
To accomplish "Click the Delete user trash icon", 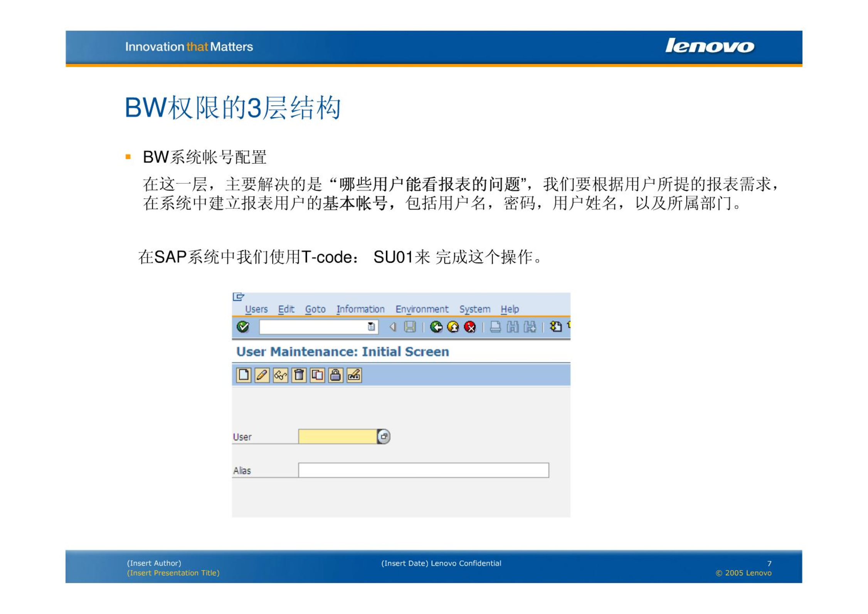I will 299,375.
